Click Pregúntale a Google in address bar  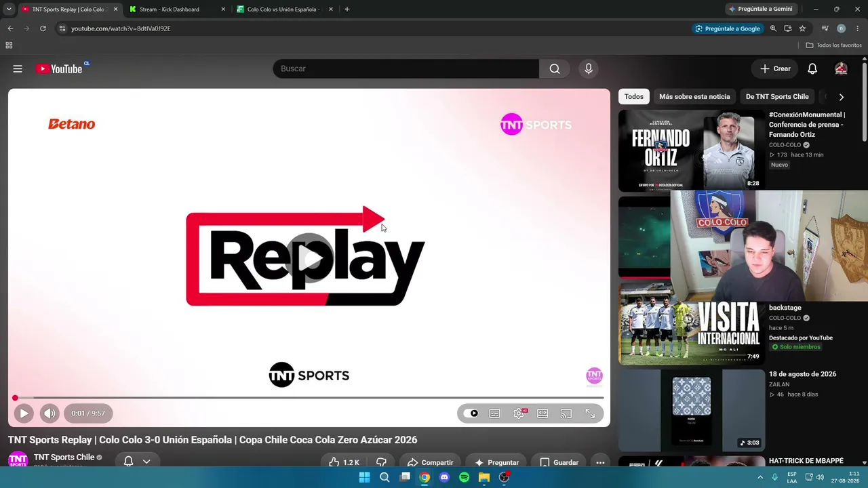click(727, 28)
